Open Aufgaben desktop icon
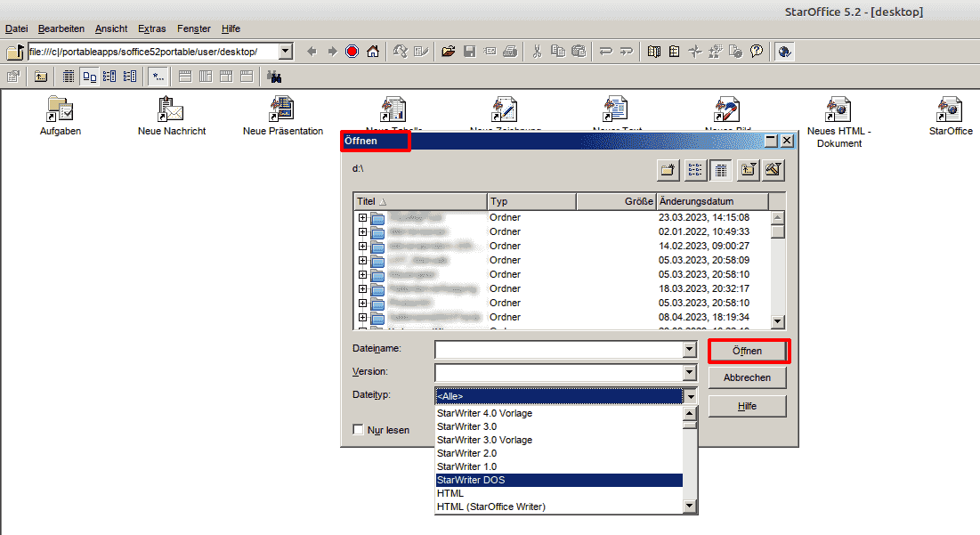The width and height of the screenshot is (980, 535). coord(61,117)
